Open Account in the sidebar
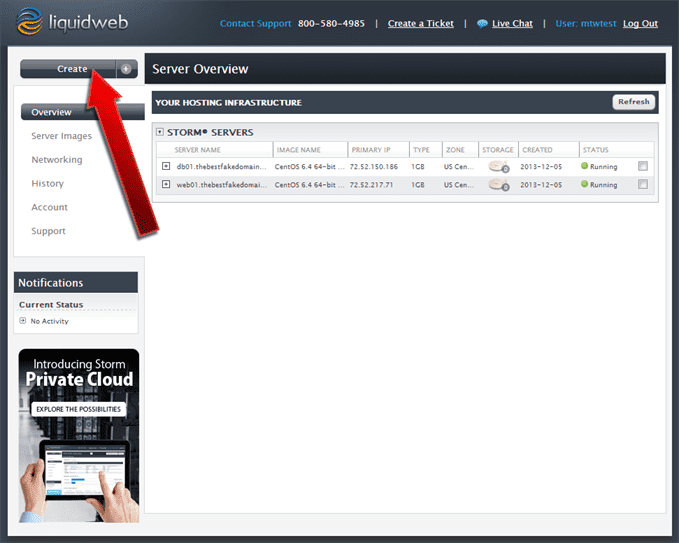 (x=49, y=207)
